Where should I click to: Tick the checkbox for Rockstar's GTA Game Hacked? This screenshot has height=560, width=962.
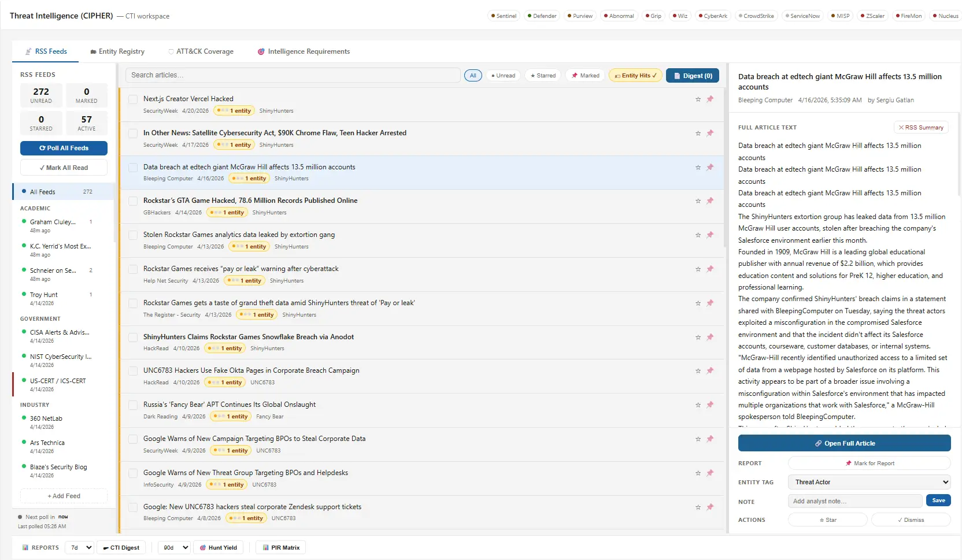click(x=133, y=201)
